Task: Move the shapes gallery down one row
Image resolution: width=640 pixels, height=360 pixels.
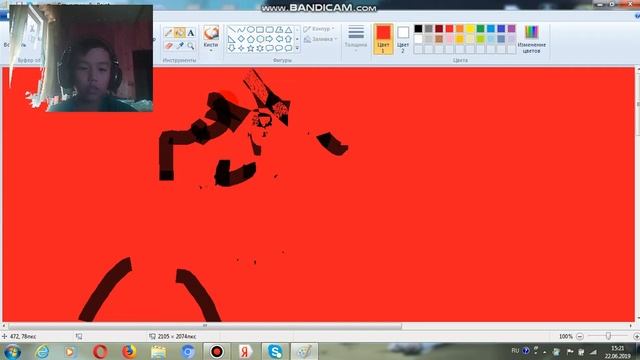Action: pyautogui.click(x=297, y=39)
